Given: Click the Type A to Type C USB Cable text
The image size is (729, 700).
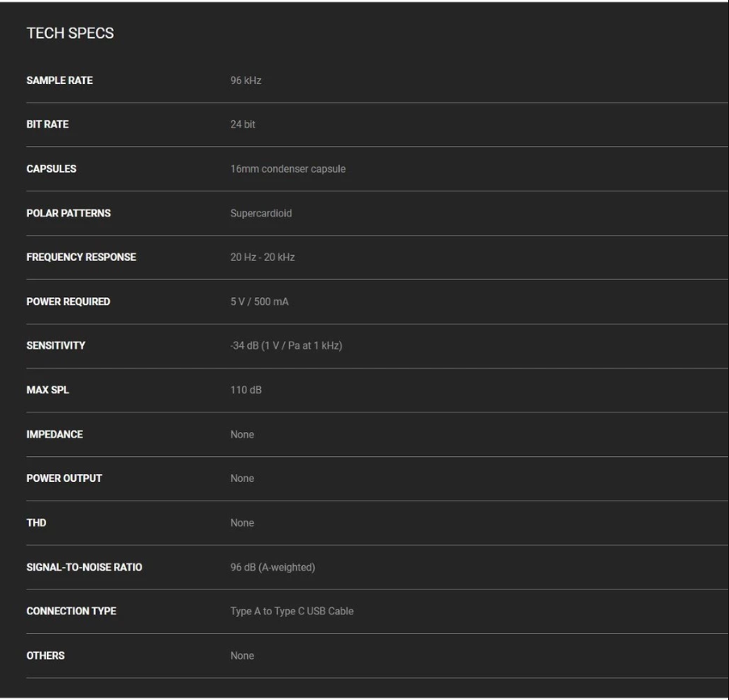Looking at the screenshot, I should tap(291, 611).
